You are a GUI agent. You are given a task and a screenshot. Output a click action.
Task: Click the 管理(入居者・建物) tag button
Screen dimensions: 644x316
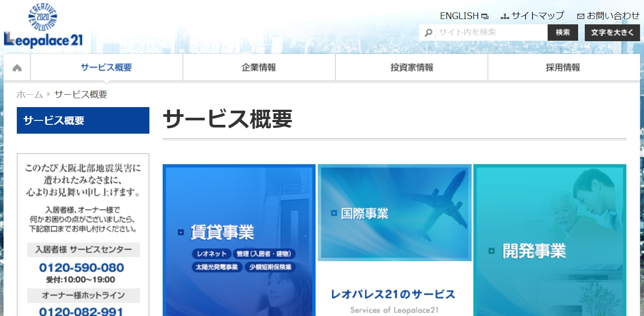264,254
